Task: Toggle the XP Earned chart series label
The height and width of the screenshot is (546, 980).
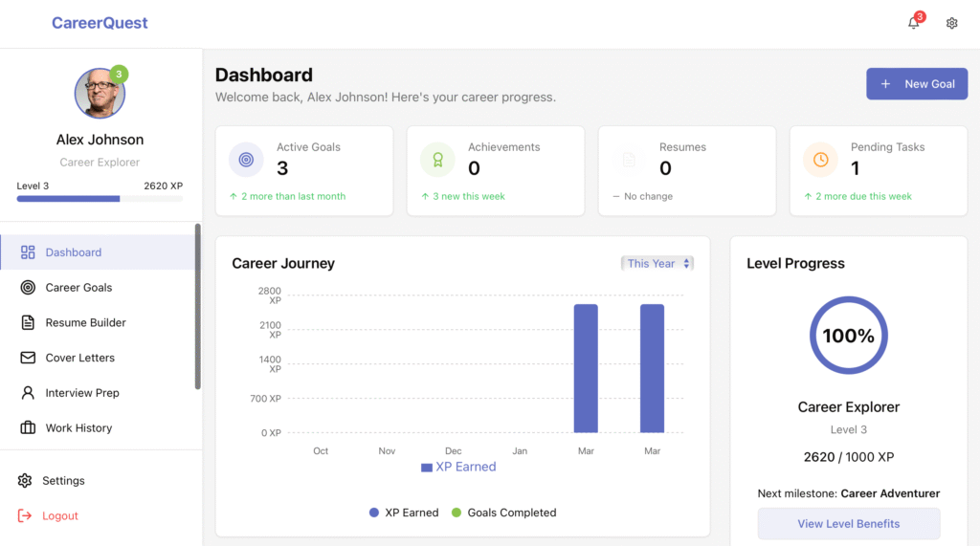Action: (x=458, y=468)
